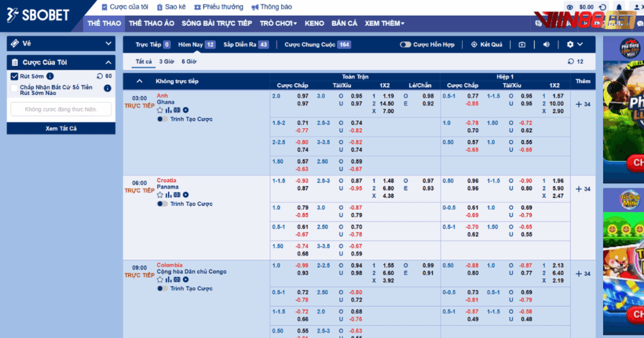644x338 pixels.
Task: Open statistics chart for Croatia vs Panama
Action: click(x=169, y=195)
